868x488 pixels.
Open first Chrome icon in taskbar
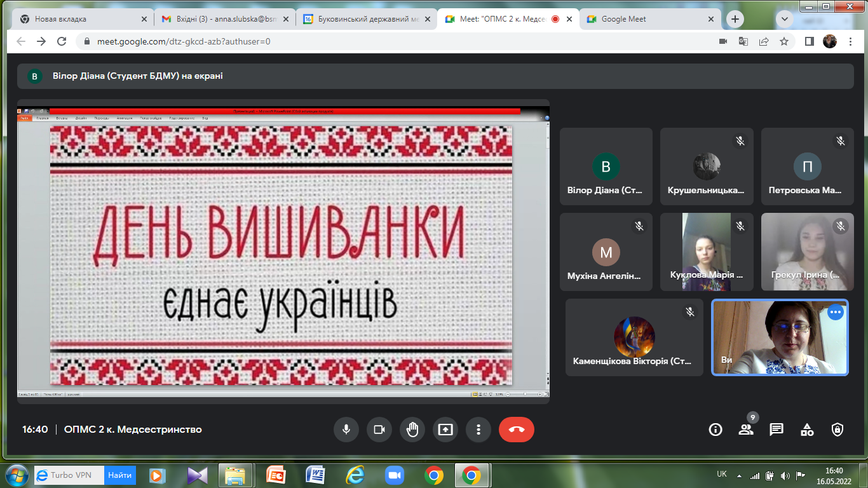[434, 475]
